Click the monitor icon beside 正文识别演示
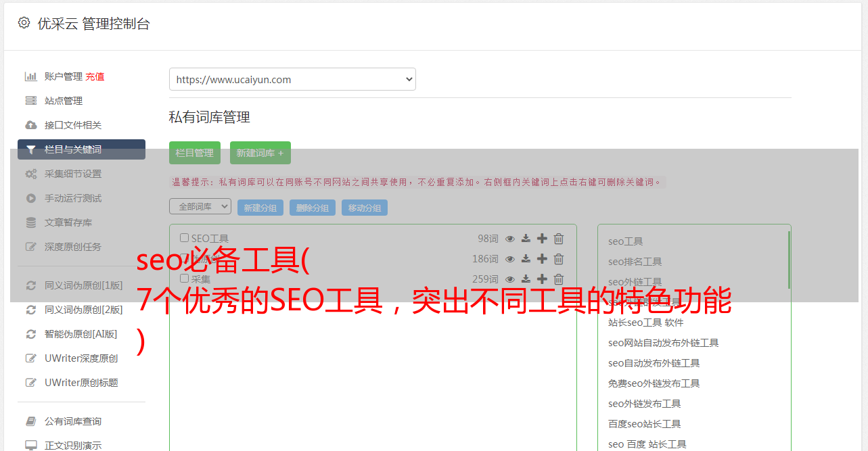 click(31, 446)
